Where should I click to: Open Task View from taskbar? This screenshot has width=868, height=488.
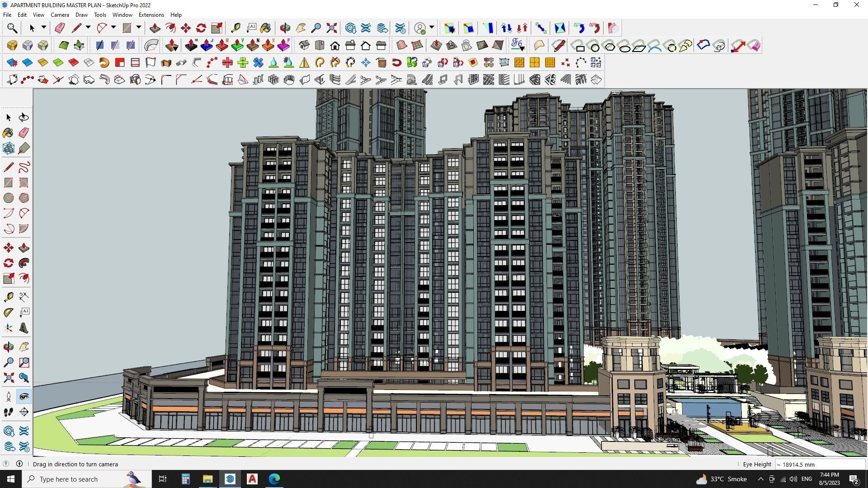pos(163,479)
